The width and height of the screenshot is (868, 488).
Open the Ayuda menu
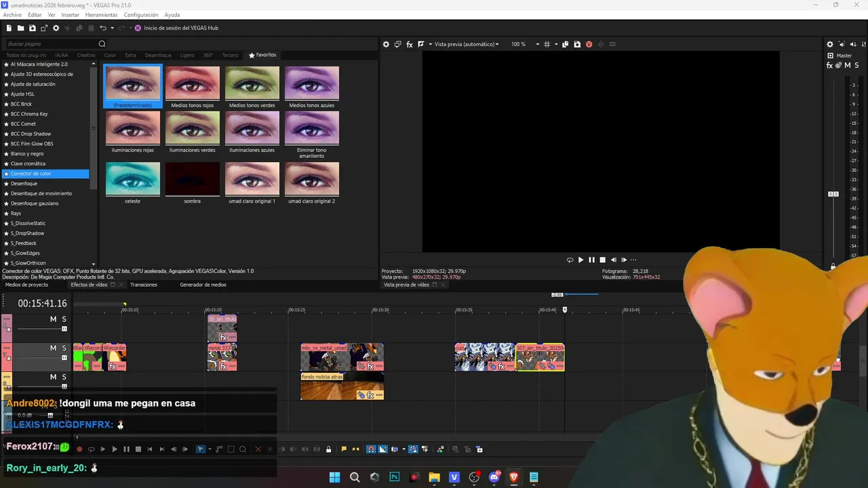click(x=172, y=15)
